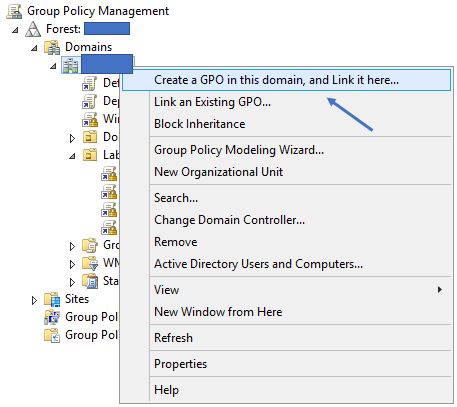
Task: Click the domain server icon under Domains
Action: pos(71,65)
